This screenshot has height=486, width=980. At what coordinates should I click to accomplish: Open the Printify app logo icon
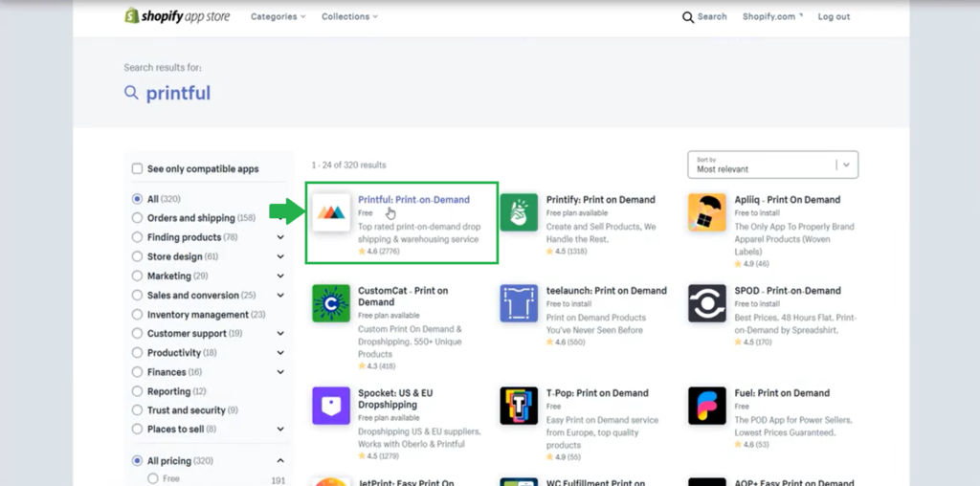pos(519,212)
